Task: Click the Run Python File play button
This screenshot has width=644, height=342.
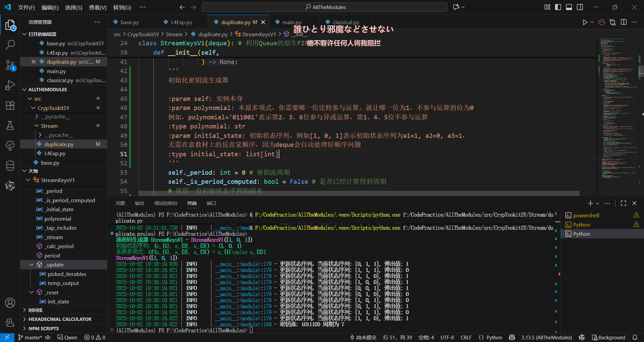Action: pos(585,22)
